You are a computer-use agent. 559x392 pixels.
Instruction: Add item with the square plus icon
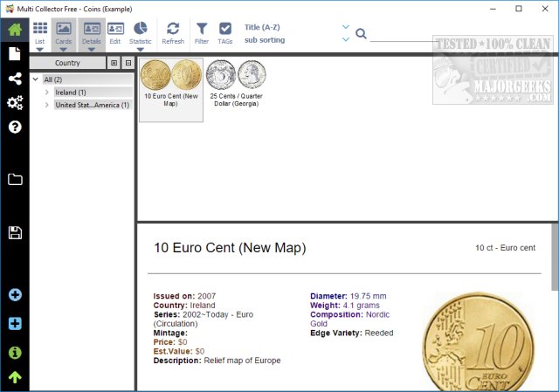pos(15,324)
